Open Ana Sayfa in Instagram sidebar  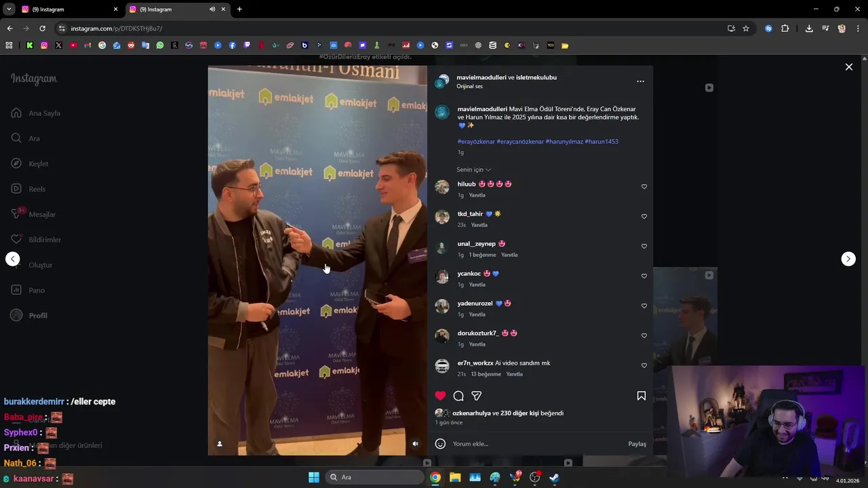tap(36, 113)
